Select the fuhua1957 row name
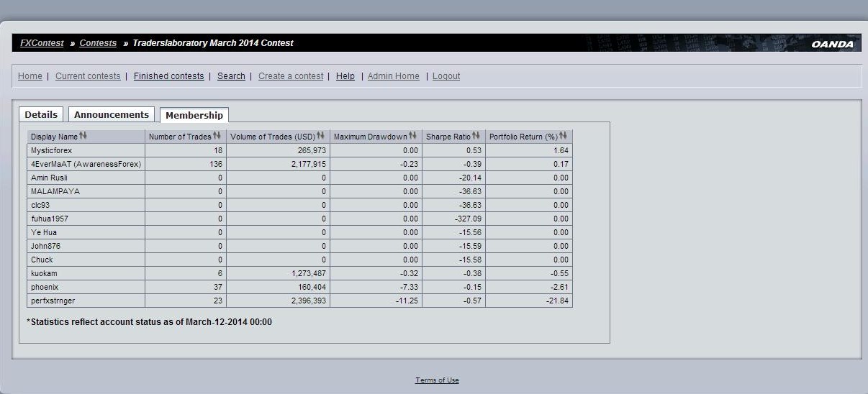The height and width of the screenshot is (394, 868). point(50,219)
